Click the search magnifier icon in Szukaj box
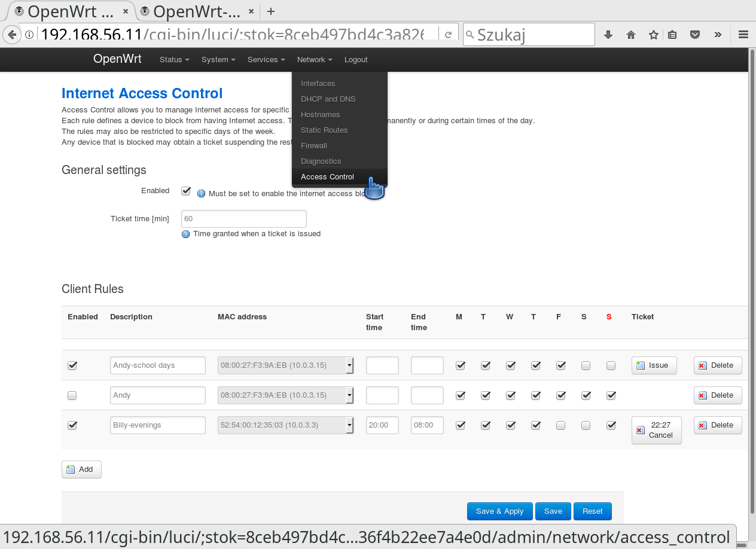Viewport: 756px width, 549px height. [x=470, y=35]
